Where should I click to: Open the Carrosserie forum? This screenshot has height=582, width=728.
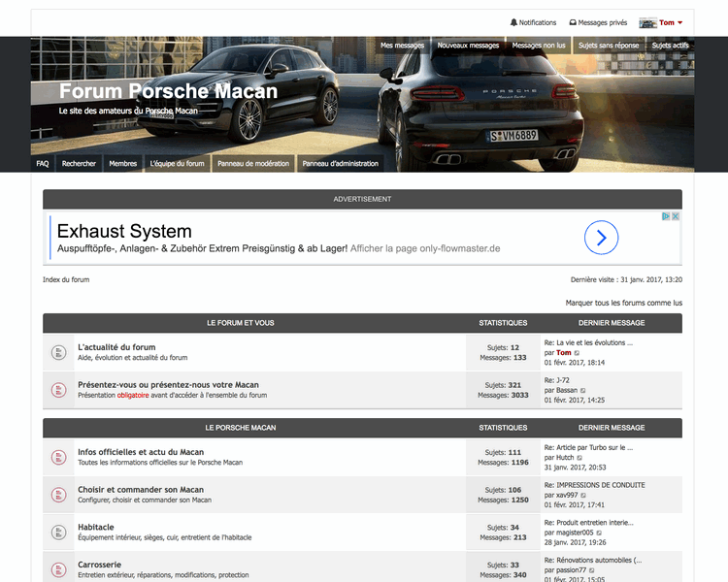coord(99,565)
